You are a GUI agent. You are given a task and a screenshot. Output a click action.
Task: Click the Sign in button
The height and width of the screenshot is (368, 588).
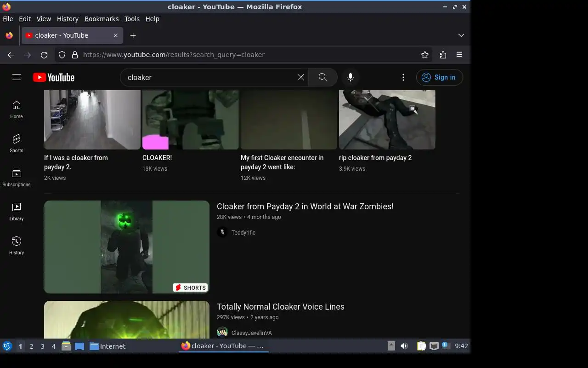pos(439,77)
